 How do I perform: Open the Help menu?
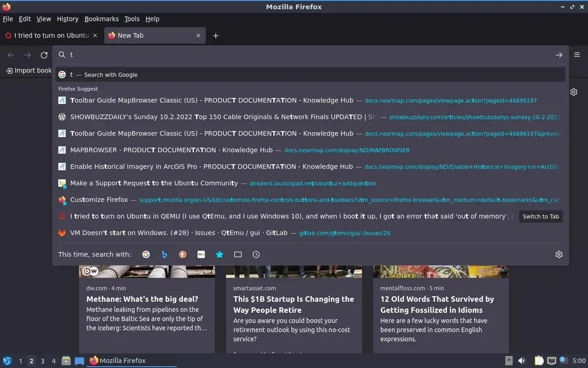[152, 19]
